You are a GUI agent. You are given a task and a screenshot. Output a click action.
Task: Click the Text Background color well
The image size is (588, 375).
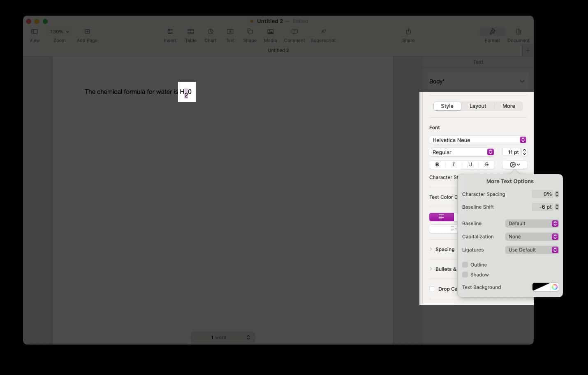(x=541, y=287)
